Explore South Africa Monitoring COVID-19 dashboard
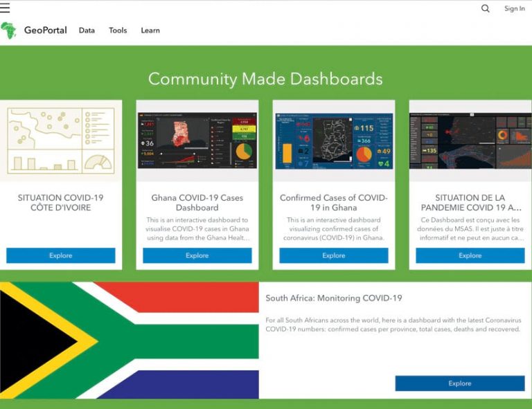The image size is (532, 409). pos(460,383)
